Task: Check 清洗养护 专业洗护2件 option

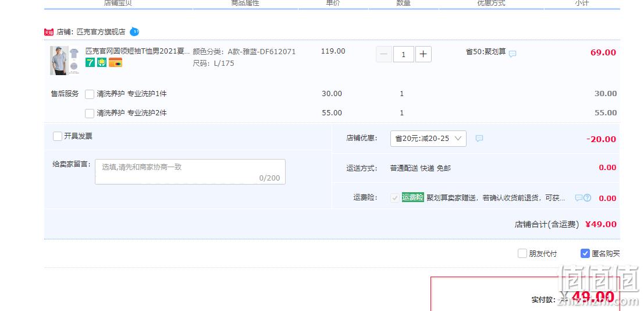Action: 90,113
